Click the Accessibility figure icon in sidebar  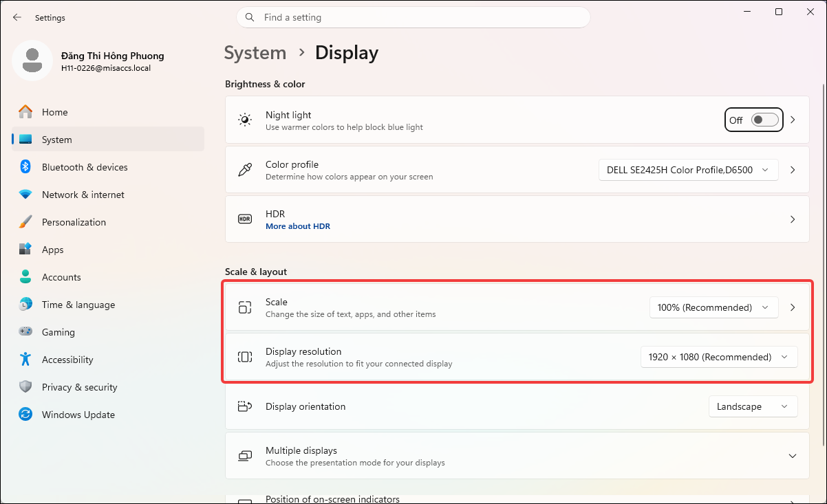click(25, 360)
